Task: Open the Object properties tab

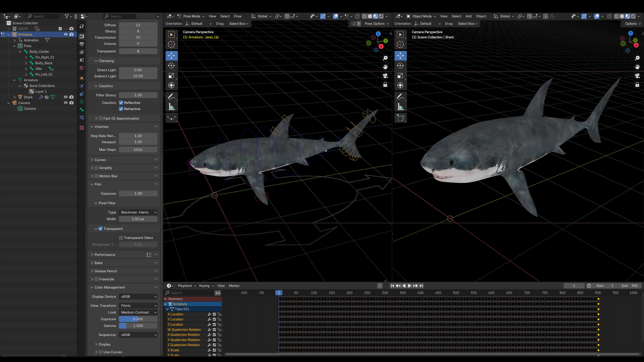Action: tap(82, 78)
